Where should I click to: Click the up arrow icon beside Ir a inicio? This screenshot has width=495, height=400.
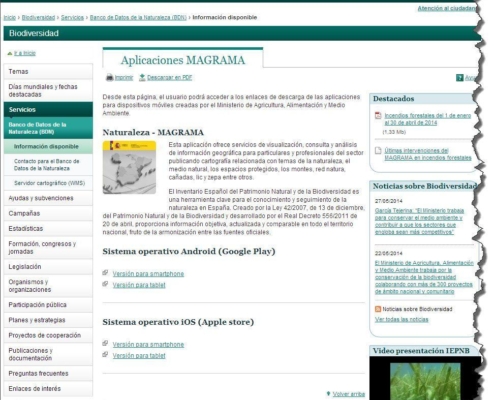[10, 53]
